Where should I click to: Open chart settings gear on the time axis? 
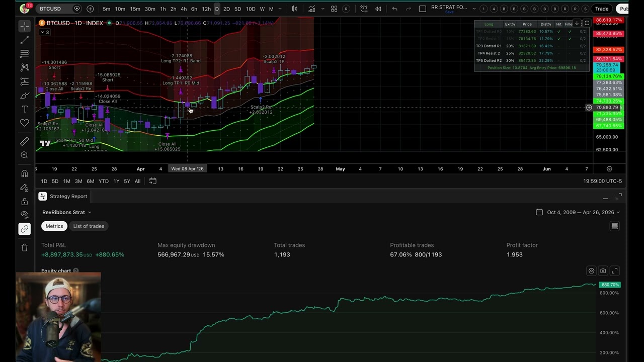609,169
